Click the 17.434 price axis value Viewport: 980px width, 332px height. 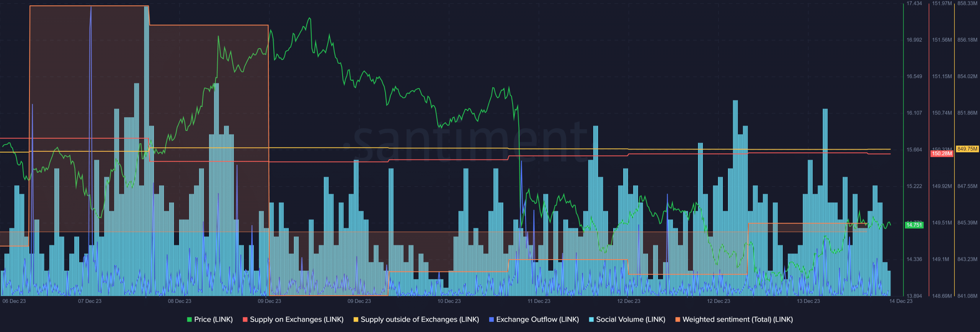point(914,3)
